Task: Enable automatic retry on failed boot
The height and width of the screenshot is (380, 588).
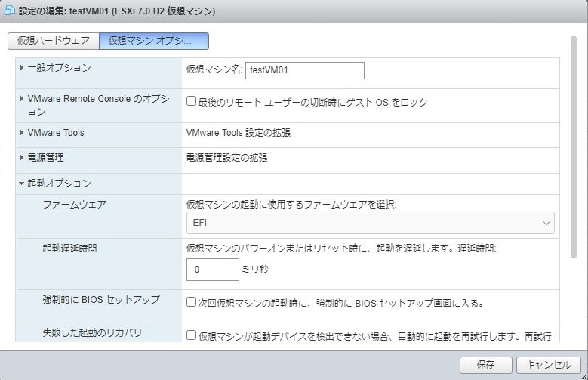Action: point(192,335)
